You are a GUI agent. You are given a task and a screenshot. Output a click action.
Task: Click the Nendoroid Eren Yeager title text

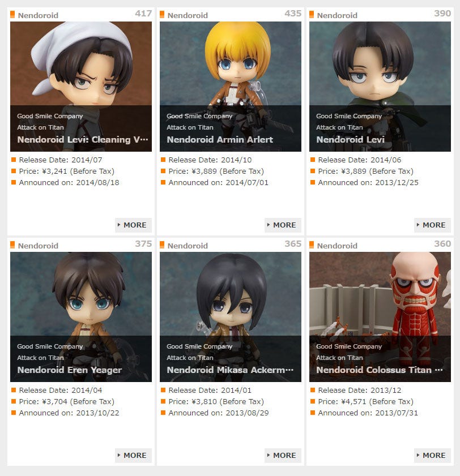click(70, 370)
